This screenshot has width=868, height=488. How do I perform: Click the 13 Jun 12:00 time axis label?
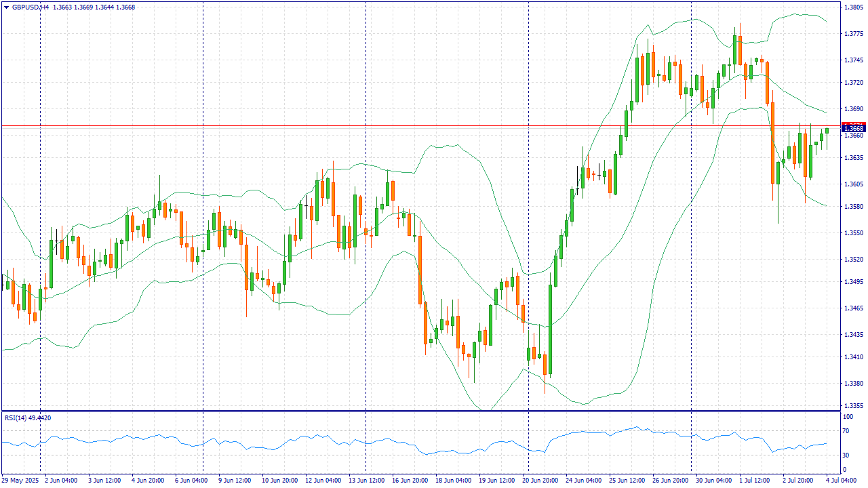coord(366,481)
